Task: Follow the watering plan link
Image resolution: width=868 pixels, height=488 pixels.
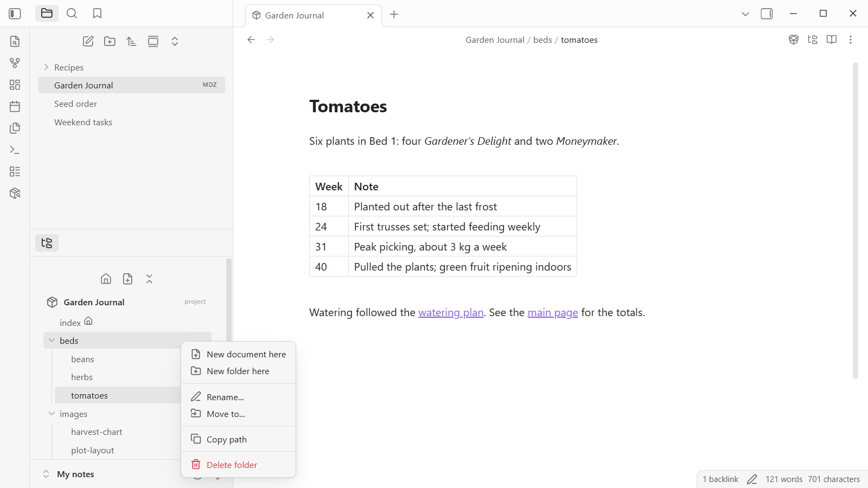Action: coord(451,312)
